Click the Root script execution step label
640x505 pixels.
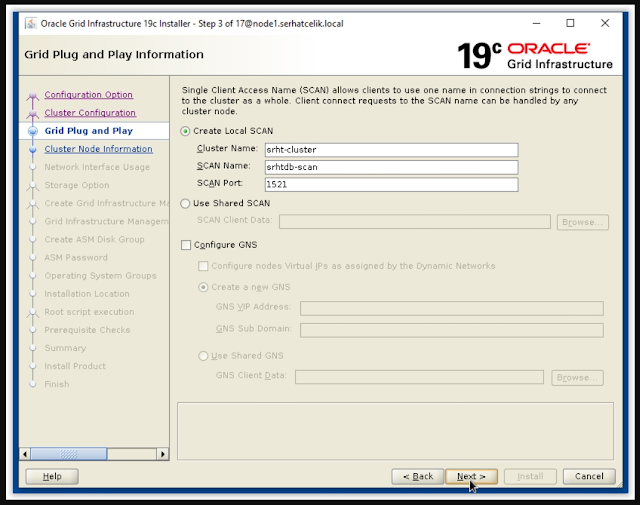89,312
